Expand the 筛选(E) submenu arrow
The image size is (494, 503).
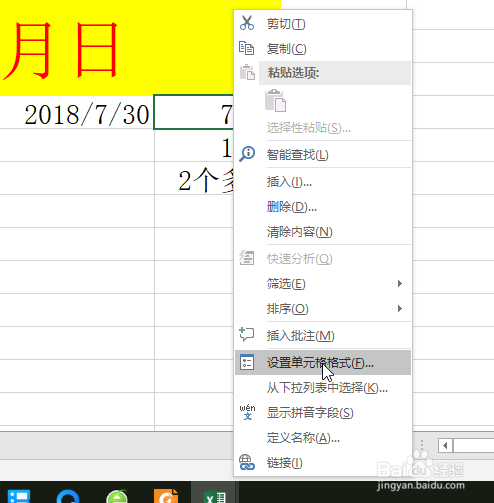coord(400,283)
